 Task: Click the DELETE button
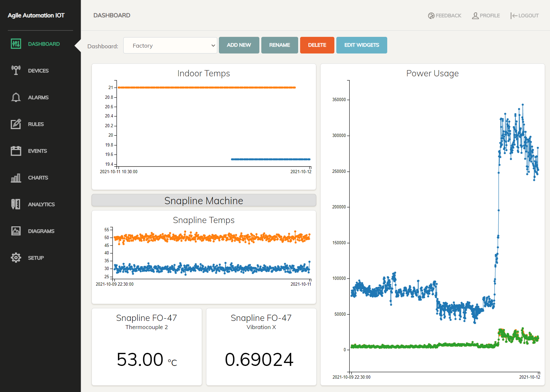[x=317, y=45]
